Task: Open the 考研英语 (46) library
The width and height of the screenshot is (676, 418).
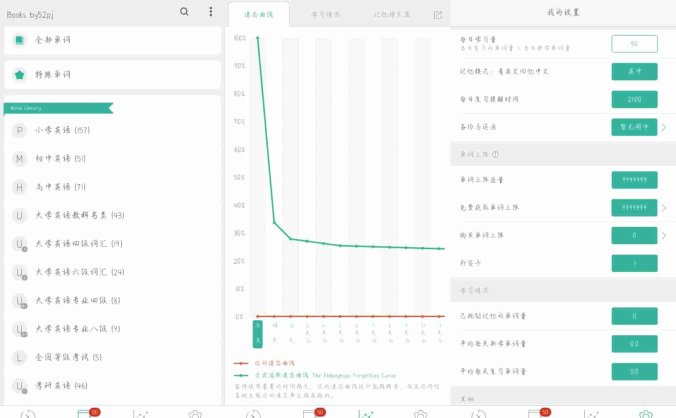Action: pyautogui.click(x=113, y=386)
